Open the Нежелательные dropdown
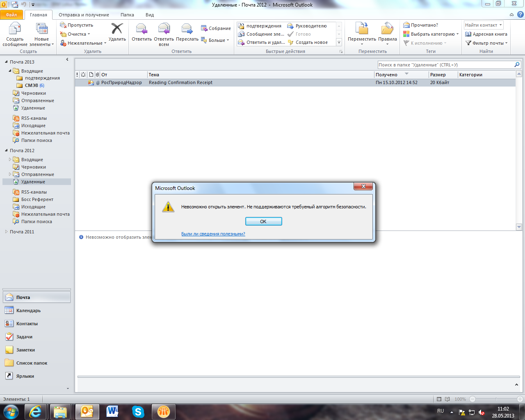Viewport: 525px width, 420px height. click(83, 43)
